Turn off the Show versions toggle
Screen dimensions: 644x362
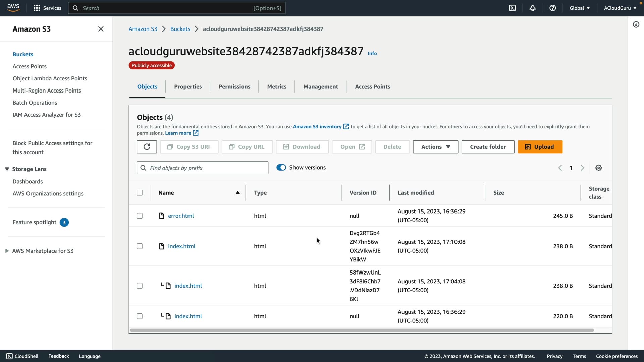pyautogui.click(x=281, y=168)
